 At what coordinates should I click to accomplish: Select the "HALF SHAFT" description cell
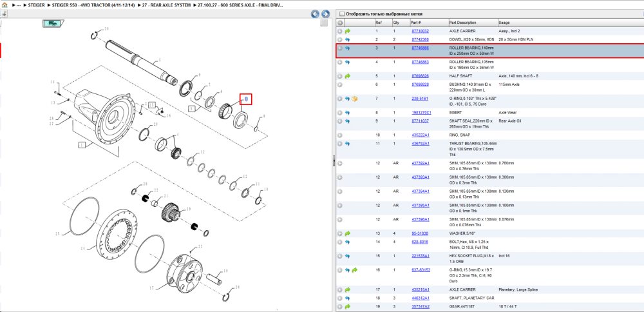(460, 76)
